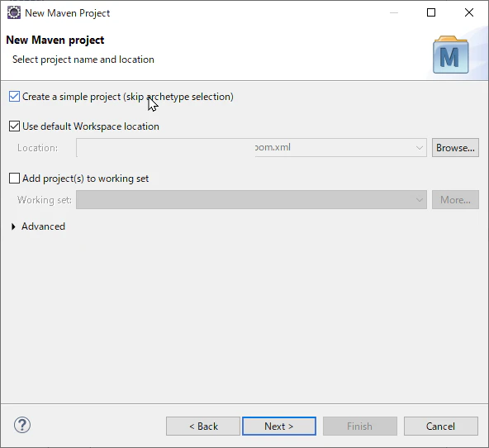Click the Browse... button

pyautogui.click(x=455, y=148)
